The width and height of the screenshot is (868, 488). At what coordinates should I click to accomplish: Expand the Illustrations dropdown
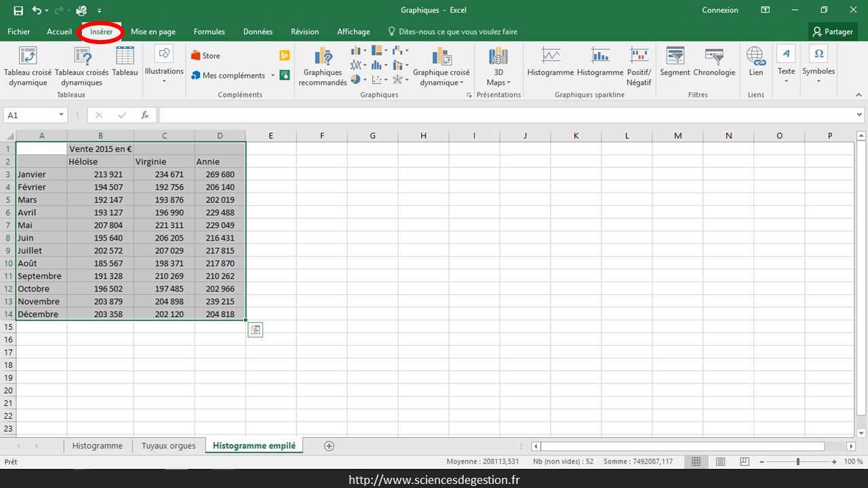coord(164,81)
